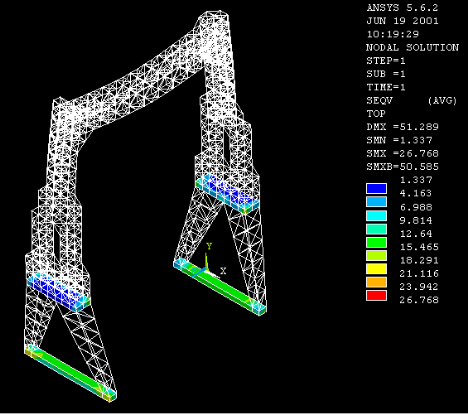The image size is (468, 414).
Task: Click the red 23.942 legend swatch
Action: pos(376,295)
